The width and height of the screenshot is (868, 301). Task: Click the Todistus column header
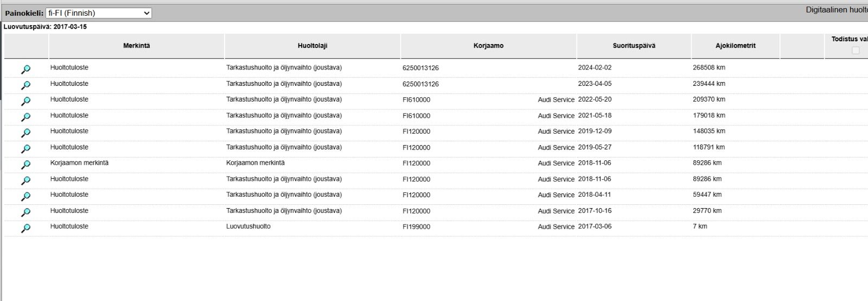tap(849, 39)
